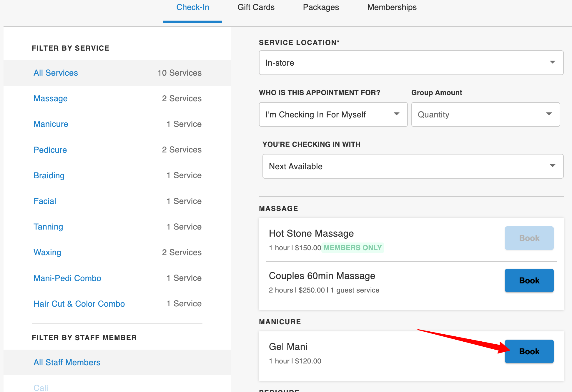
Task: Select the Braiding service filter
Action: point(49,175)
